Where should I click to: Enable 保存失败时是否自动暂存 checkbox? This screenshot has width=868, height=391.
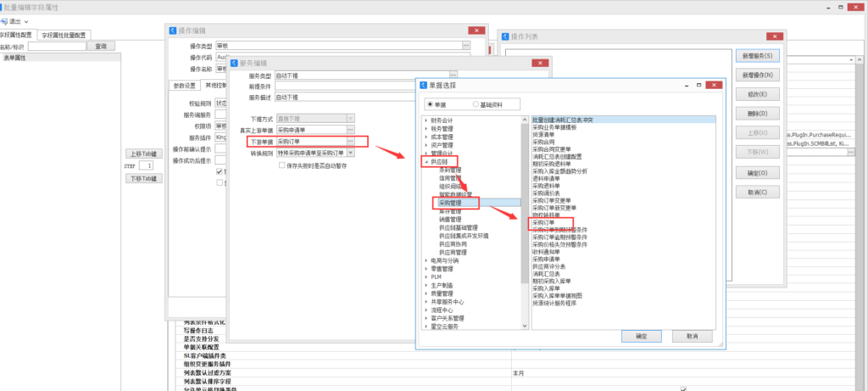(x=282, y=165)
